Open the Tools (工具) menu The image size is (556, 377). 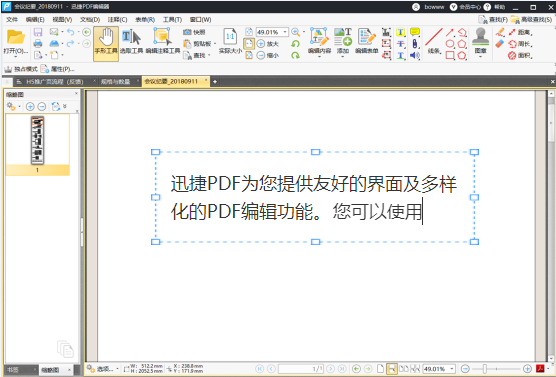pyautogui.click(x=172, y=20)
